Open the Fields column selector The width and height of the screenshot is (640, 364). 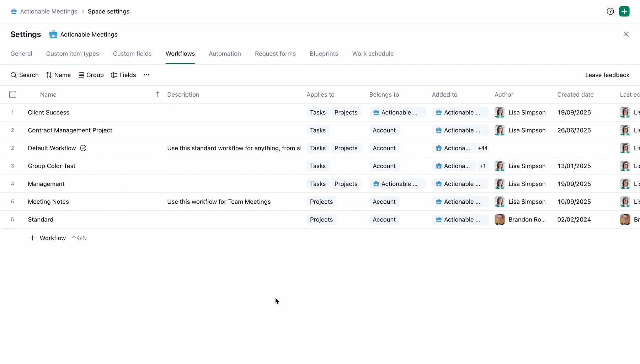[123, 75]
